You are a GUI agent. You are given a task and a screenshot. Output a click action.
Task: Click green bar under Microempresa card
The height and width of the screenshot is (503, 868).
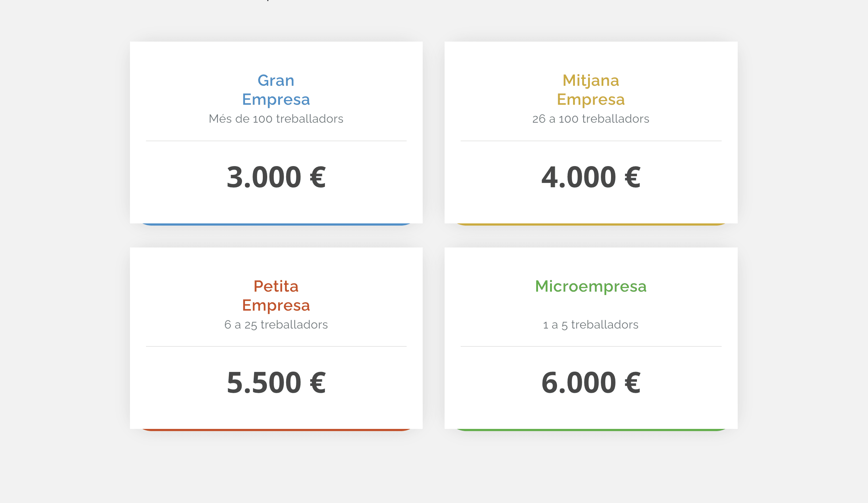[x=591, y=430]
